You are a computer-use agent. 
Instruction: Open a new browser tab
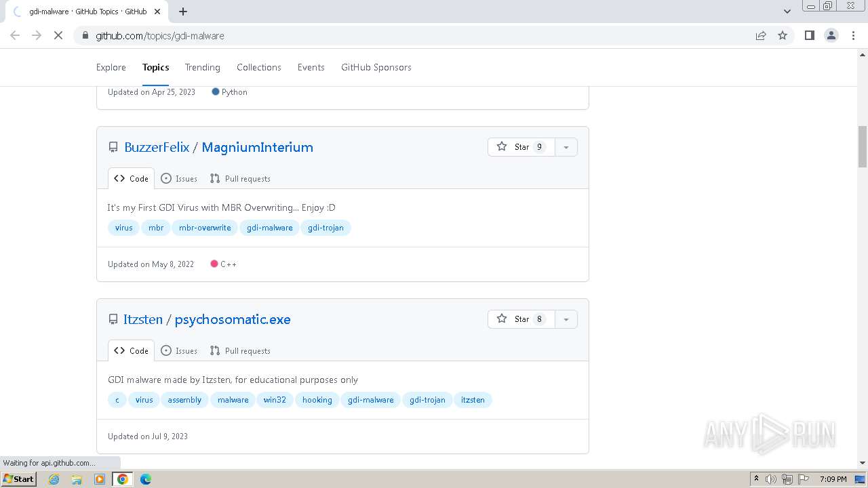click(183, 12)
